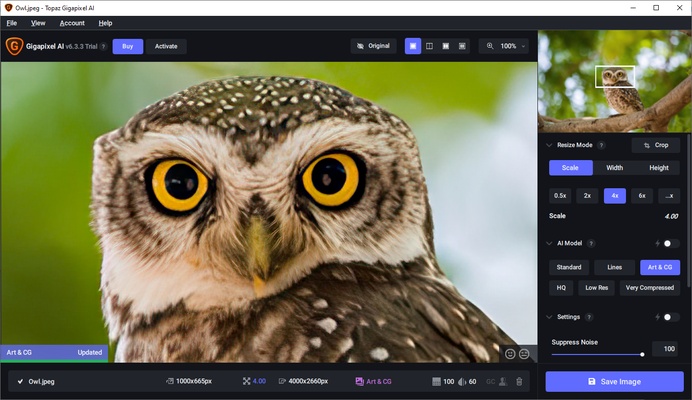The image size is (692, 400).
Task: Open the Settings help icon
Action: tap(589, 317)
